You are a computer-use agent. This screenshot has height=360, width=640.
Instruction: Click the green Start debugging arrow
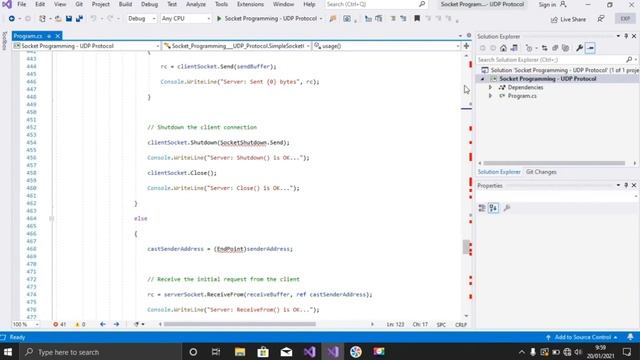[x=219, y=19]
